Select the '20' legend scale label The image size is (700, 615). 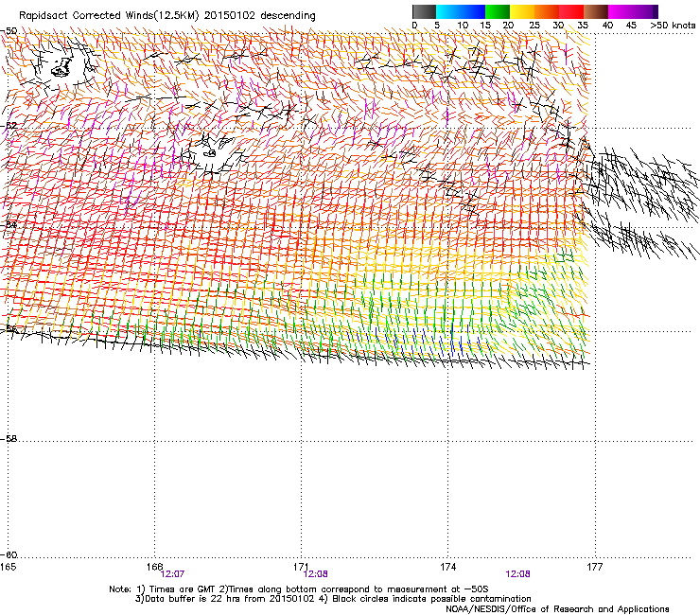coord(508,26)
